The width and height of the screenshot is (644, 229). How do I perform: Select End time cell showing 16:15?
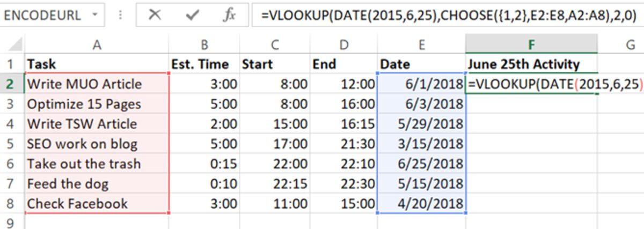(344, 124)
